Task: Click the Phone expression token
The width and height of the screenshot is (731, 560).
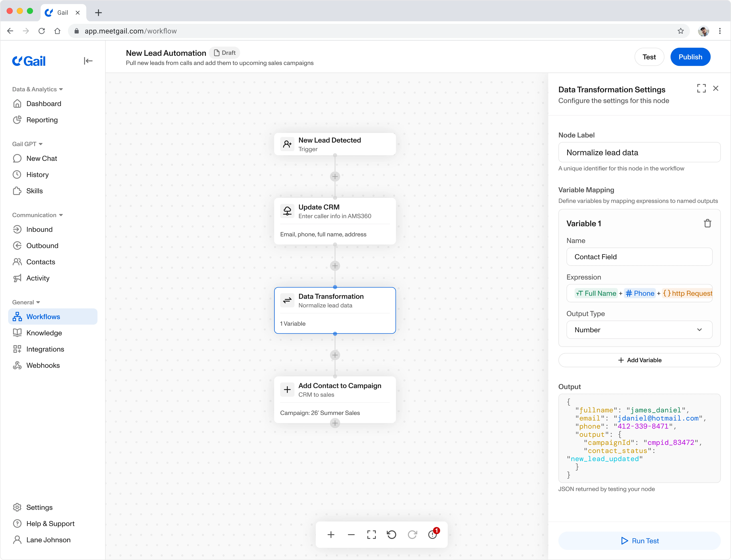Action: click(x=640, y=293)
